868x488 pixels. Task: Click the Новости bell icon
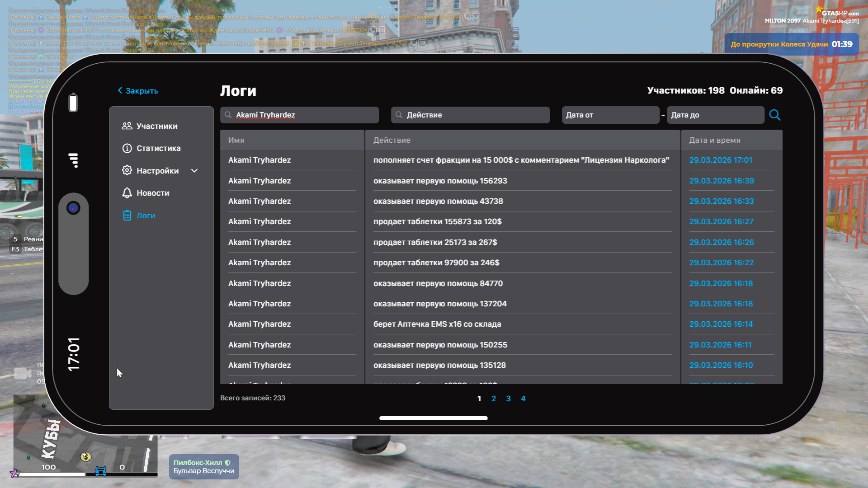click(127, 193)
